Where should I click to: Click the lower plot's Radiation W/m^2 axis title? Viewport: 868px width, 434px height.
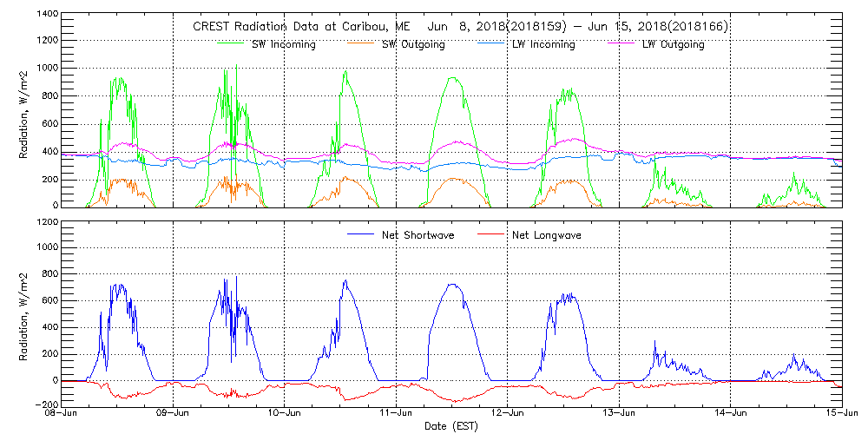(24, 312)
